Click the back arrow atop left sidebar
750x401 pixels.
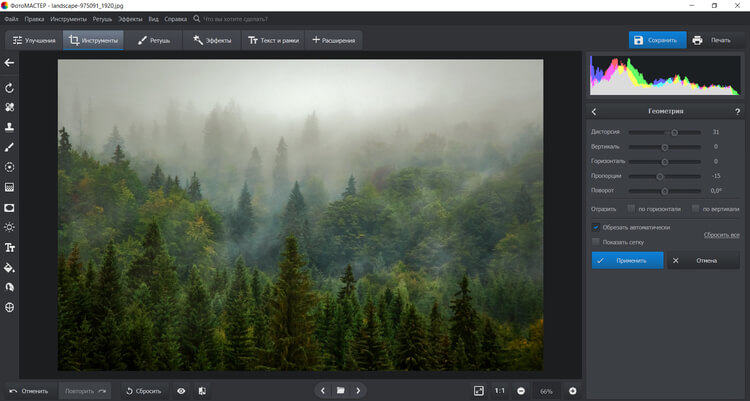pyautogui.click(x=10, y=63)
